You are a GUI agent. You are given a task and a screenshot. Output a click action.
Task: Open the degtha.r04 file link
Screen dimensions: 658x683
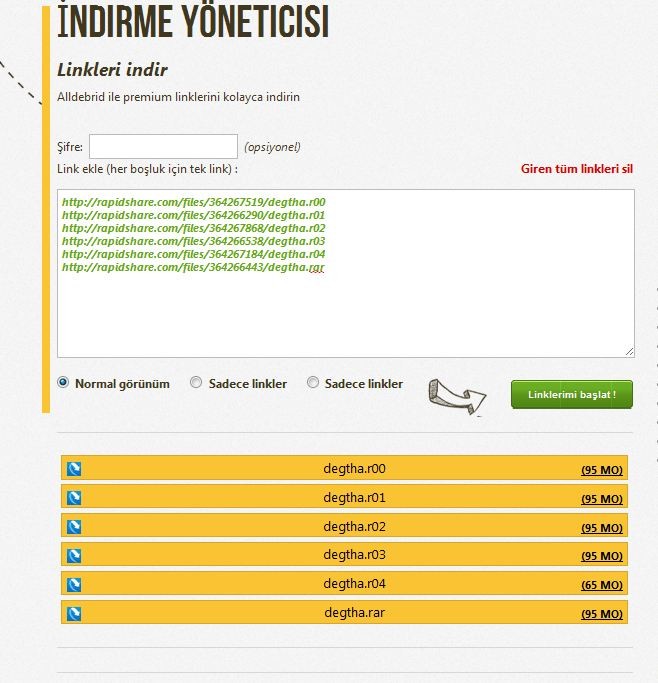tap(354, 584)
